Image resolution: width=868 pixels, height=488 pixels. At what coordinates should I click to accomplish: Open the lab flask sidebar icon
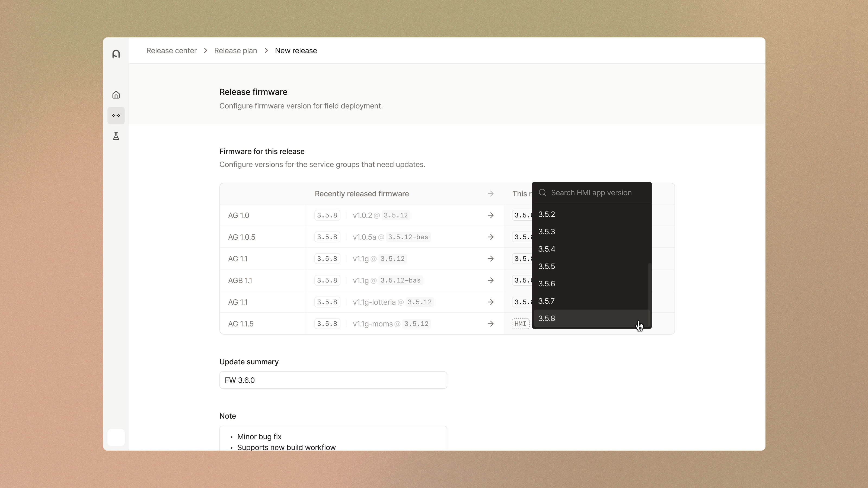tap(116, 136)
